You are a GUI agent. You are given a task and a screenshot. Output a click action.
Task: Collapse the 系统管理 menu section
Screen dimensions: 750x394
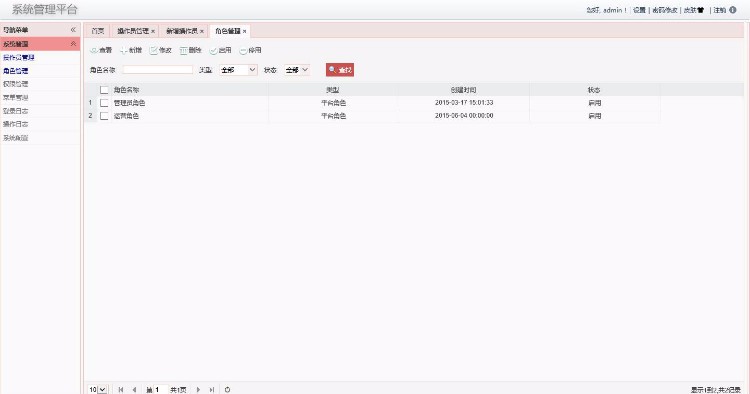pyautogui.click(x=73, y=44)
